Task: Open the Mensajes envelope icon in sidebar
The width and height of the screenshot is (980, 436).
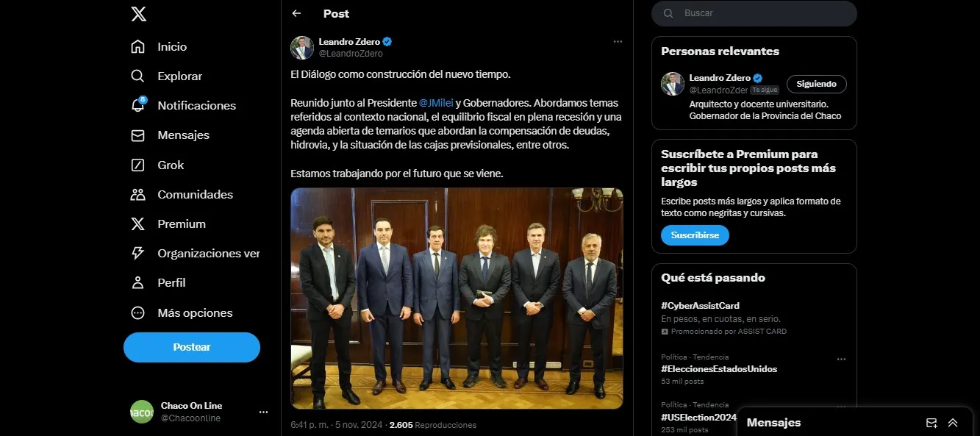Action: [137, 135]
